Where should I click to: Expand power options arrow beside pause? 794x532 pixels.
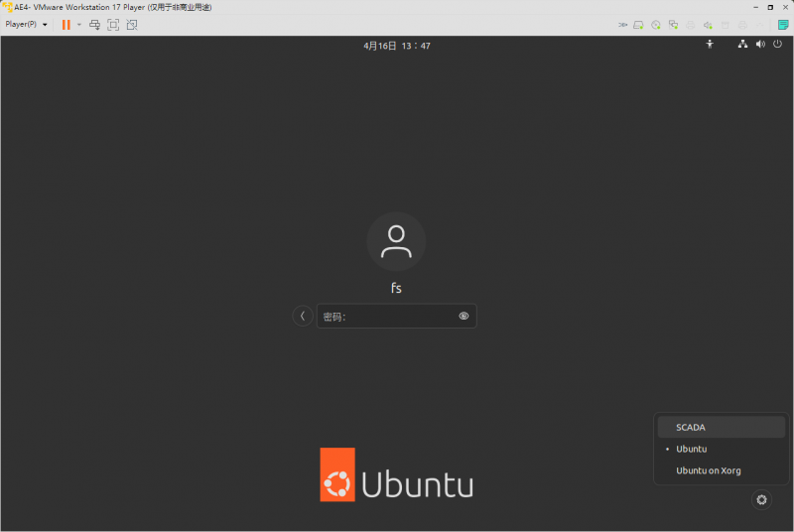pyautogui.click(x=78, y=24)
